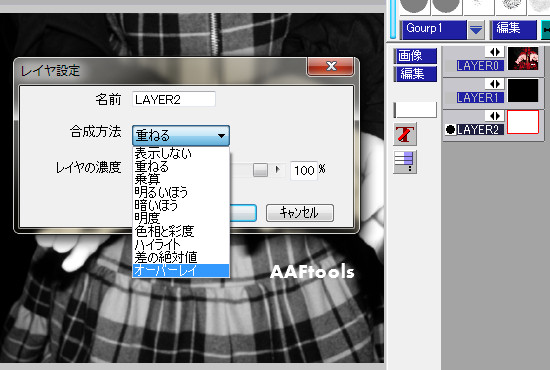Toggle the black dot marker on LAYER2

[450, 130]
